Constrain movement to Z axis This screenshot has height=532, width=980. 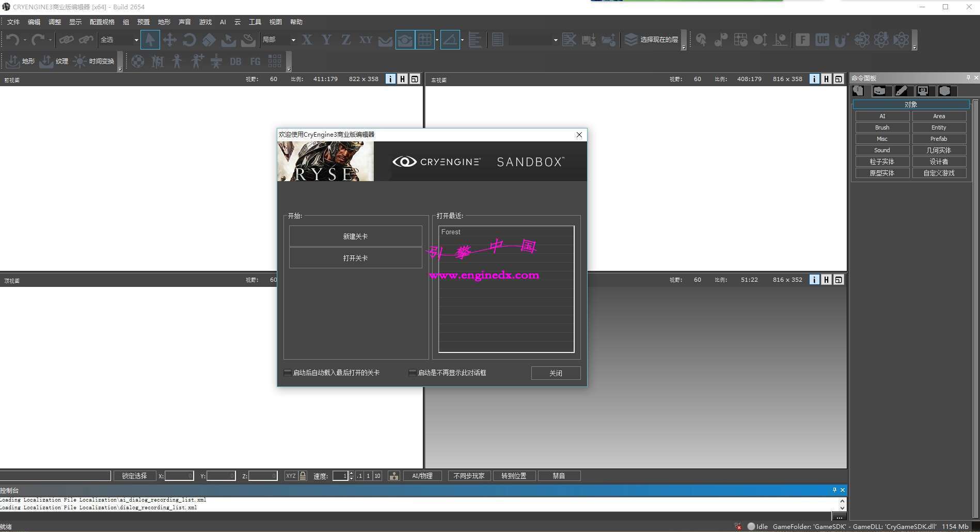point(346,40)
